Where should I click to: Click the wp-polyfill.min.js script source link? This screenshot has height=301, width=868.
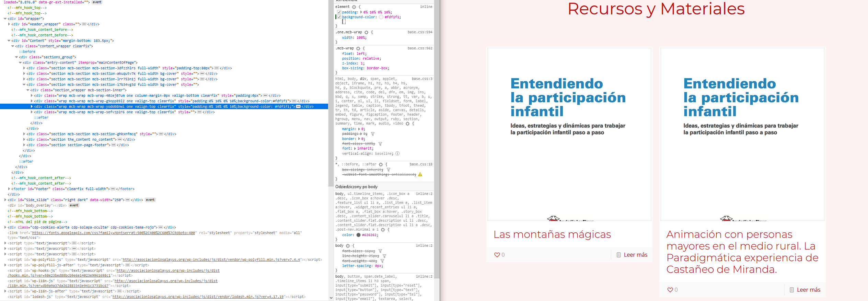pyautogui.click(x=211, y=259)
